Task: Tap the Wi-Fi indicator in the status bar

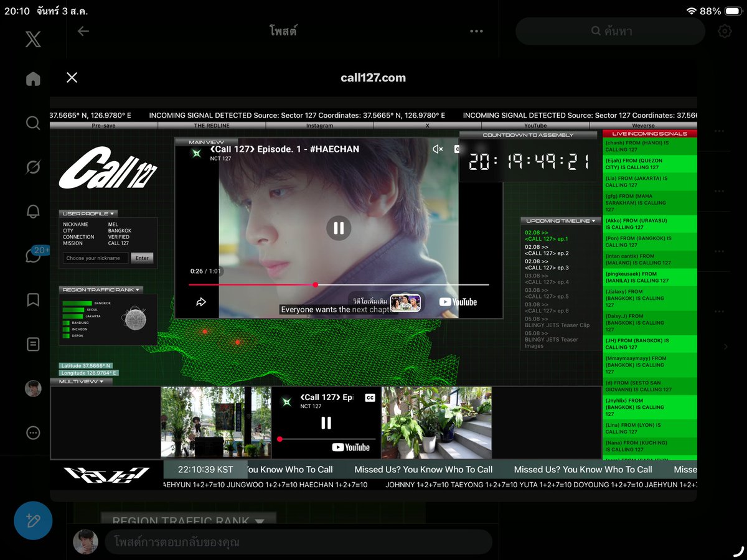Action: pos(692,11)
